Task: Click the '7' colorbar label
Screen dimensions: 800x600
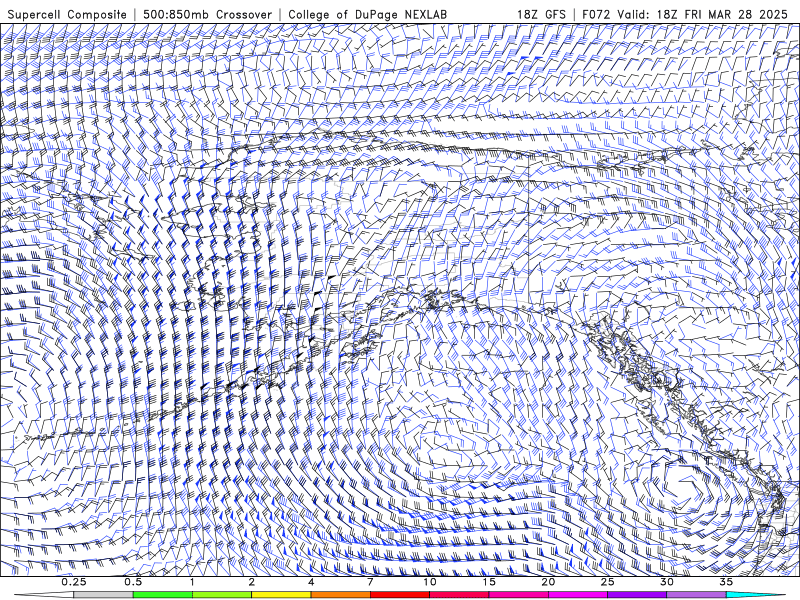Action: 370,582
